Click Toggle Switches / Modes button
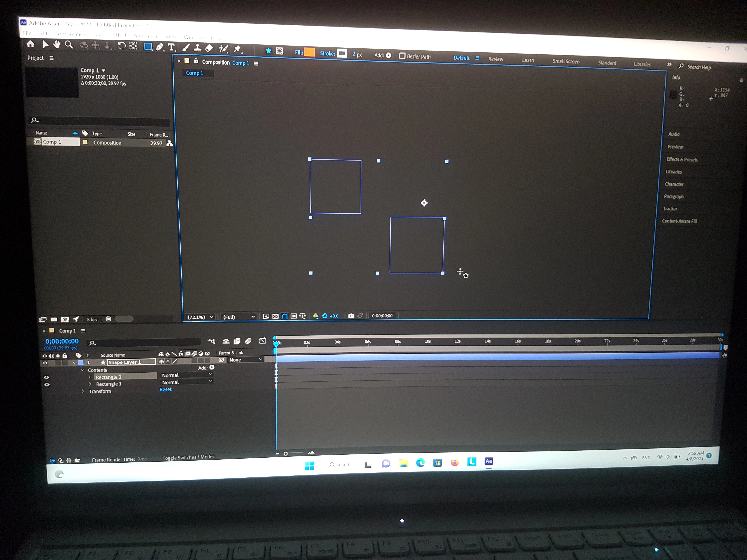This screenshot has height=560, width=747. tap(188, 457)
